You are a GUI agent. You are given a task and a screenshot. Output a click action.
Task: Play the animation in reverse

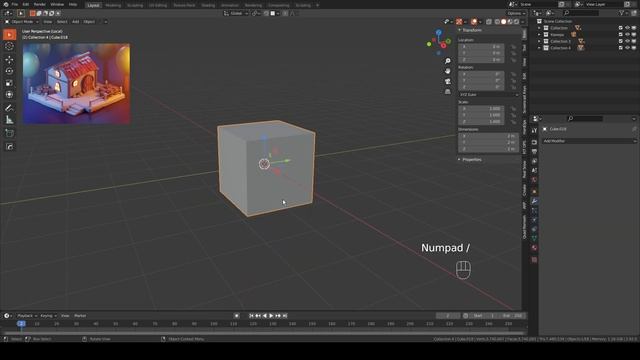[265, 316]
